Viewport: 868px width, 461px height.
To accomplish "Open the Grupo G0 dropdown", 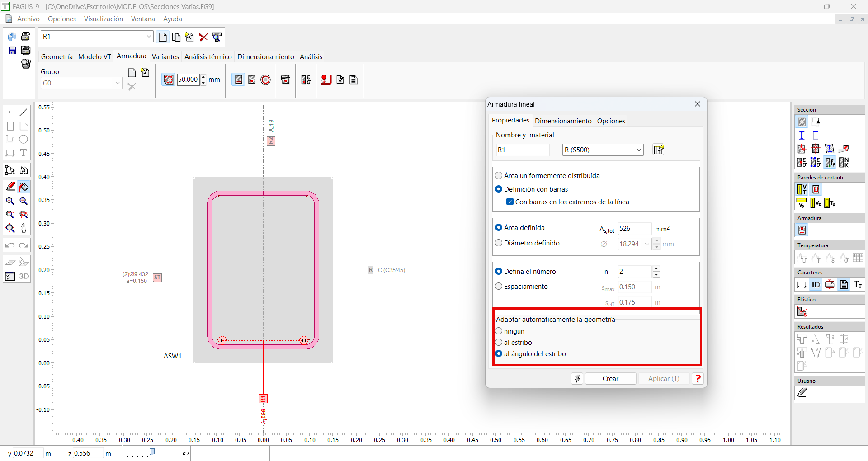I will click(x=118, y=83).
